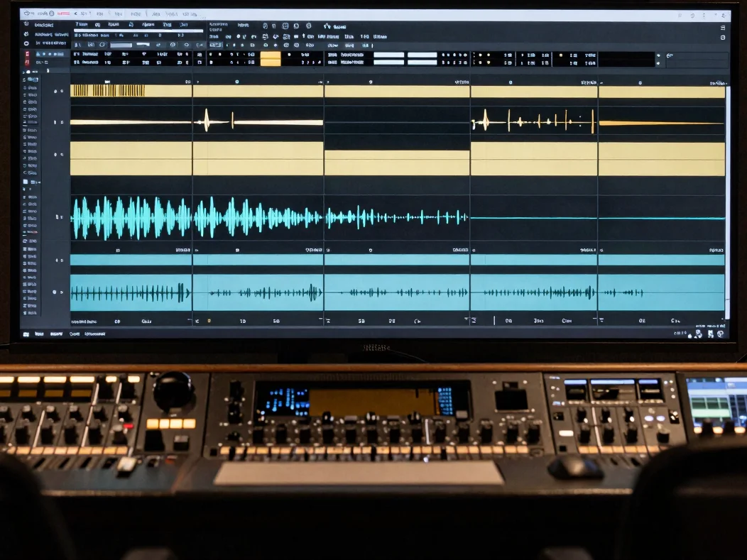
Task: Open the first tab label in the bottom status bar
Action: point(39,334)
